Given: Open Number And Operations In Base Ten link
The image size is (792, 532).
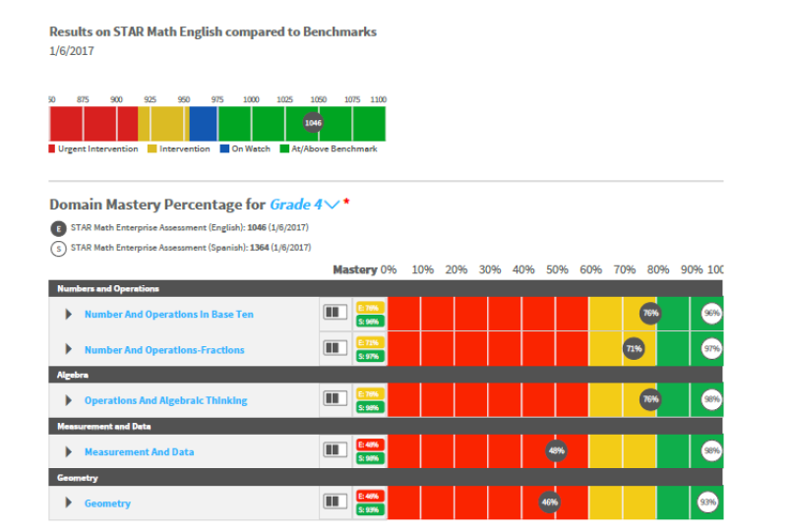Looking at the screenshot, I should click(x=168, y=314).
